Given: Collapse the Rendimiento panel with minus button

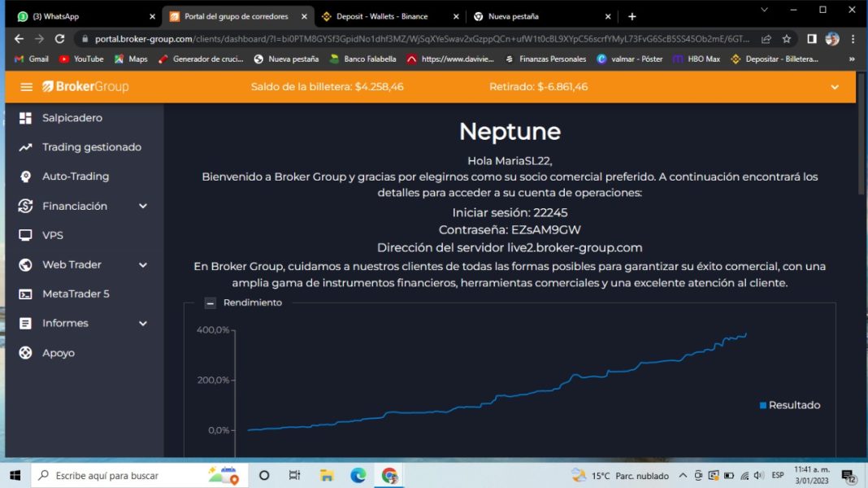Looking at the screenshot, I should pyautogui.click(x=210, y=303).
